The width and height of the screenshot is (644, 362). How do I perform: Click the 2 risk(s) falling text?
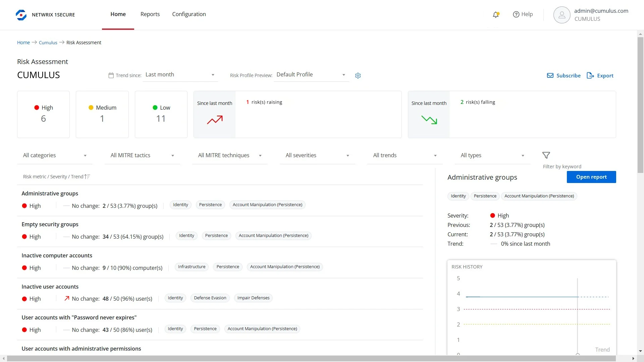pyautogui.click(x=478, y=102)
